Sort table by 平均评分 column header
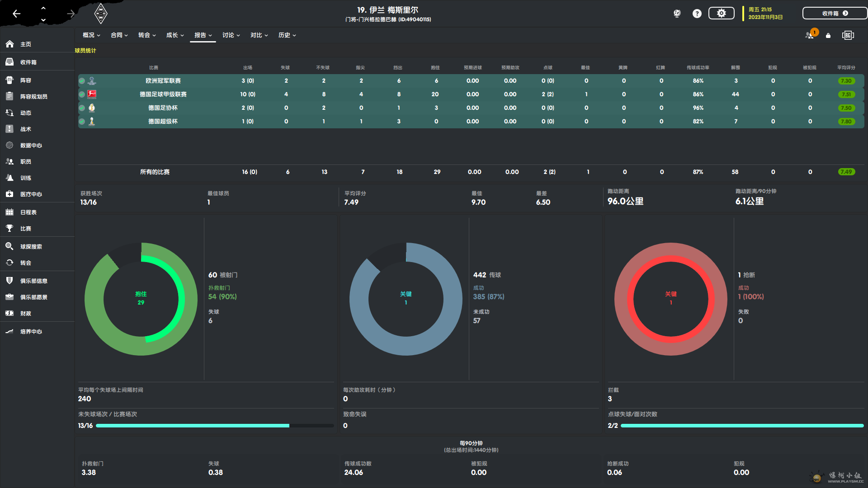The height and width of the screenshot is (488, 868). pos(846,68)
